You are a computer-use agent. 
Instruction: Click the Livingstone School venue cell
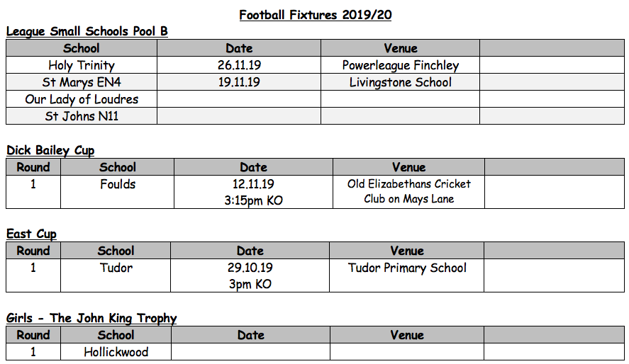(x=400, y=82)
